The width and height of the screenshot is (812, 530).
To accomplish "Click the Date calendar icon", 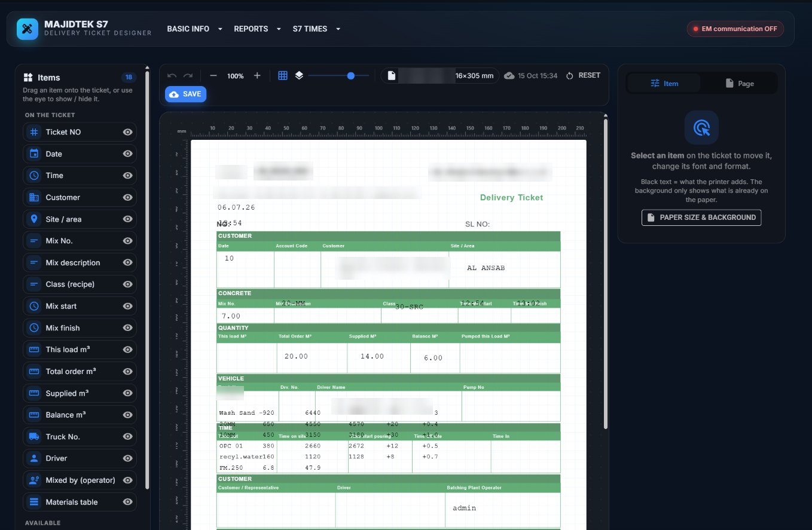I will [34, 154].
